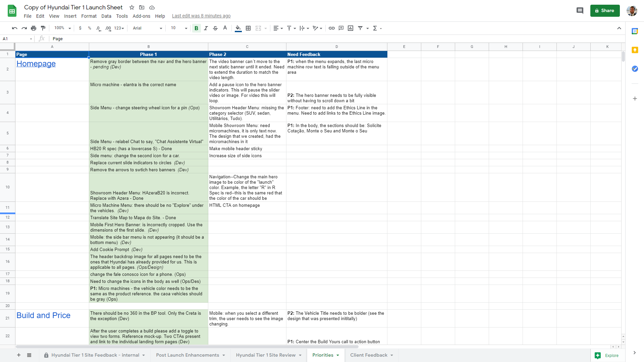
Task: Follow the Build and Price link
Action: coord(43,315)
